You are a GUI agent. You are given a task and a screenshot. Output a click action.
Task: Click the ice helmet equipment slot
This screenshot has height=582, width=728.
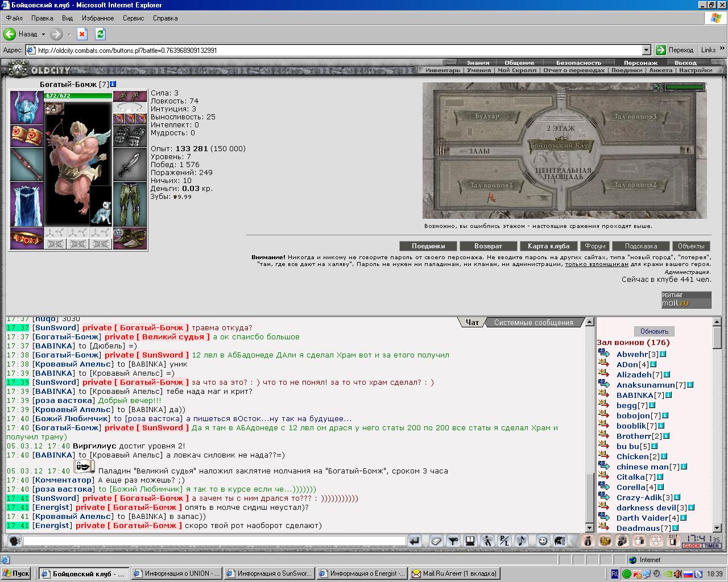(x=27, y=107)
